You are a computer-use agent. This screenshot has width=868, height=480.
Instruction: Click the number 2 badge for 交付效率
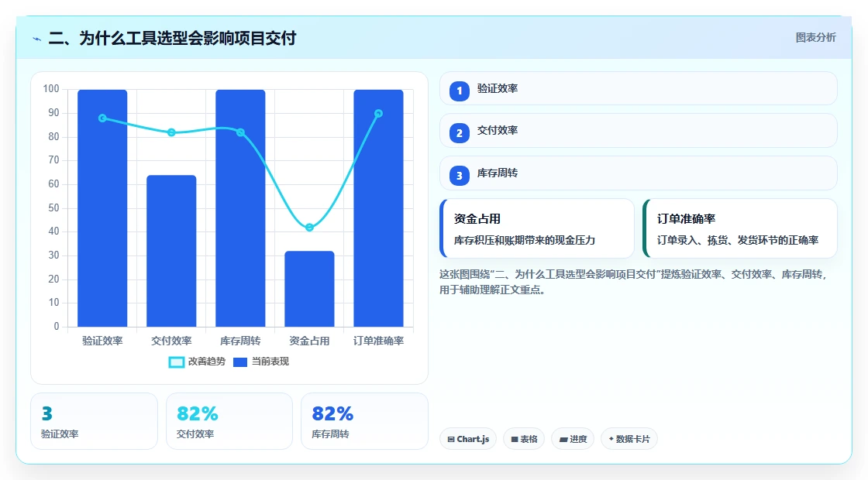click(460, 133)
